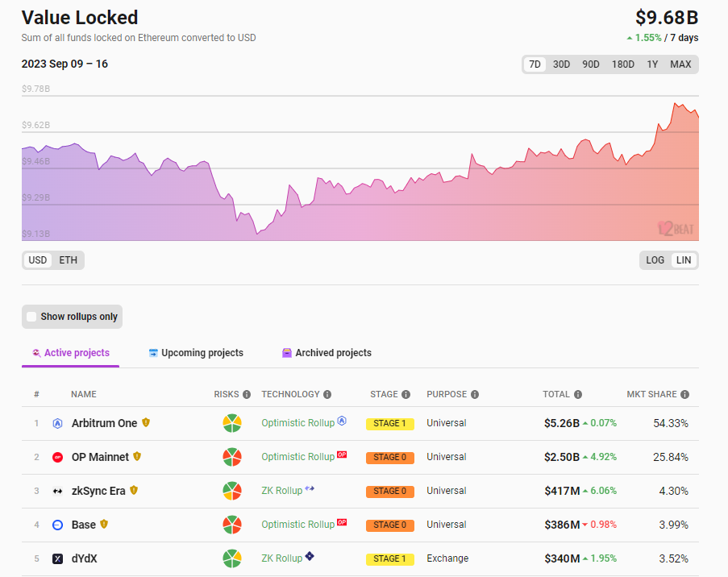Click the info icon next to RISKS
This screenshot has height=577, width=728.
point(247,395)
